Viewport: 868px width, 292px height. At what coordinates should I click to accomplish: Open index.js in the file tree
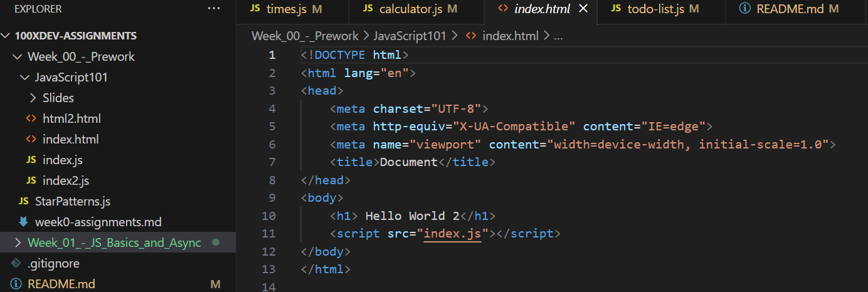click(x=62, y=160)
